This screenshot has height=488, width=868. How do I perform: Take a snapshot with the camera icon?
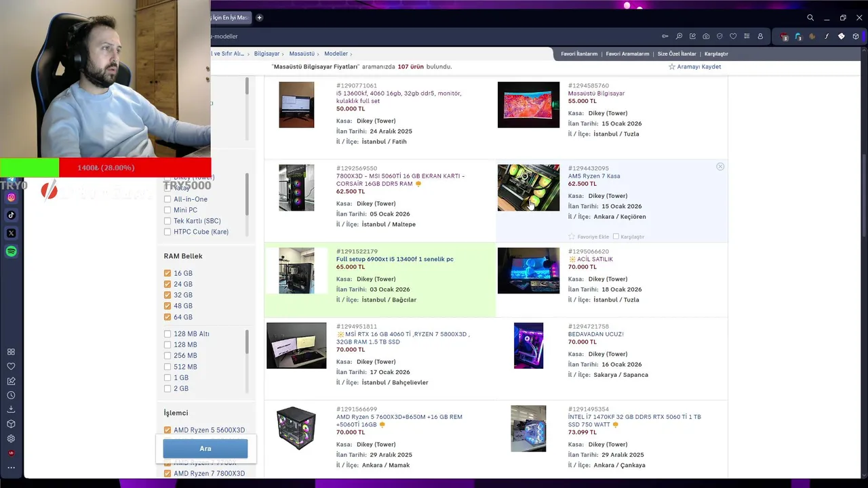(706, 36)
